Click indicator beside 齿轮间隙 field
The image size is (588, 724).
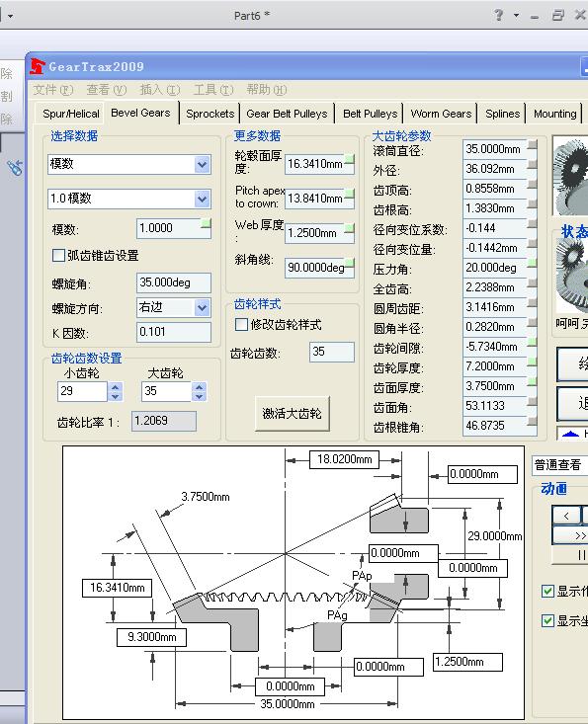tap(532, 342)
